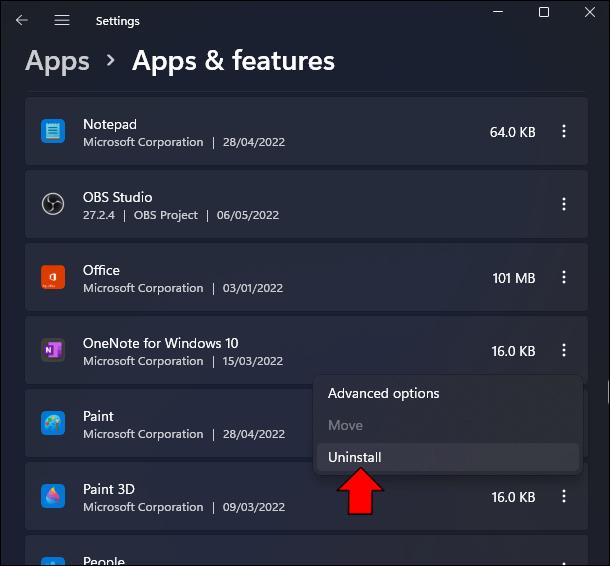Click the Apps breadcrumb link

coord(57,61)
